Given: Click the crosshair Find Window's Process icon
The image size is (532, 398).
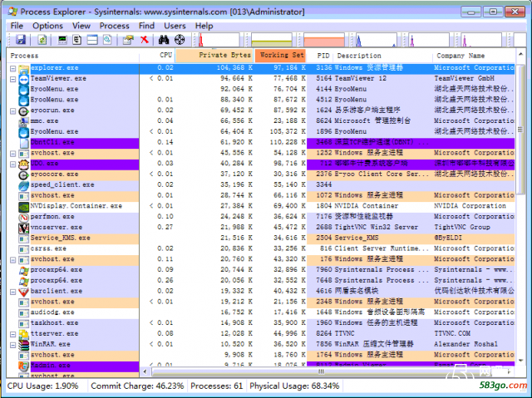Looking at the screenshot, I should [180, 40].
